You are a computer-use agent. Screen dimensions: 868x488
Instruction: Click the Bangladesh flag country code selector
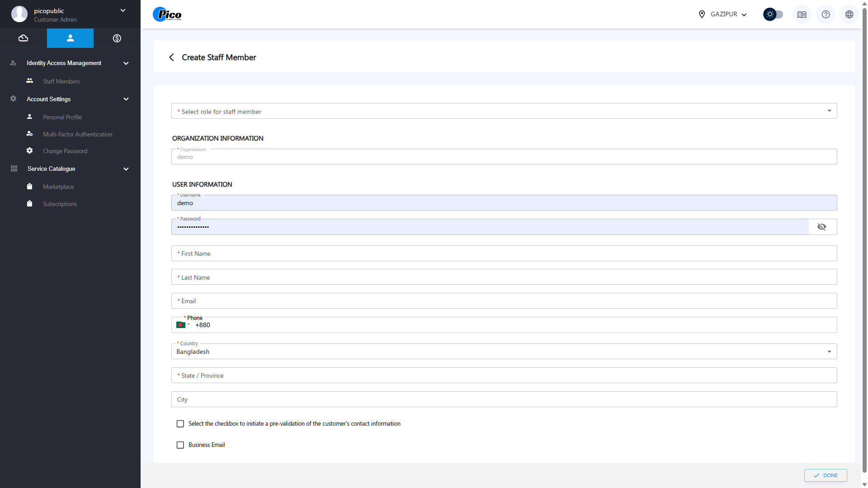pos(182,325)
